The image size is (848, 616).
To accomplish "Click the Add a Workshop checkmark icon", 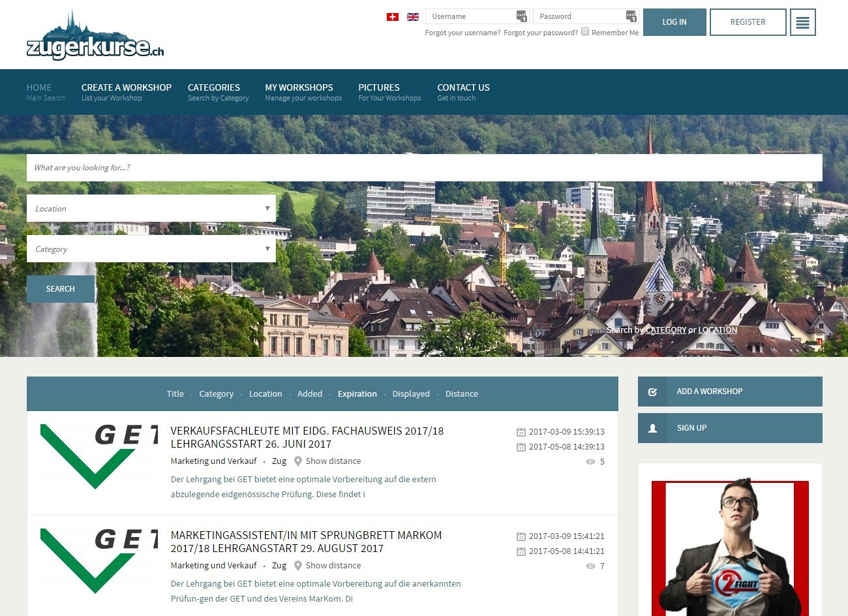I will pos(652,392).
